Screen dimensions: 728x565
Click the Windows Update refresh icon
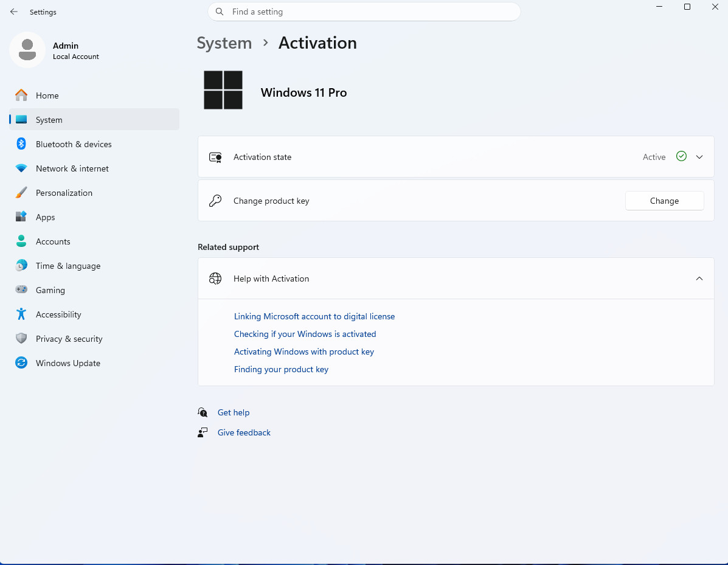(21, 362)
